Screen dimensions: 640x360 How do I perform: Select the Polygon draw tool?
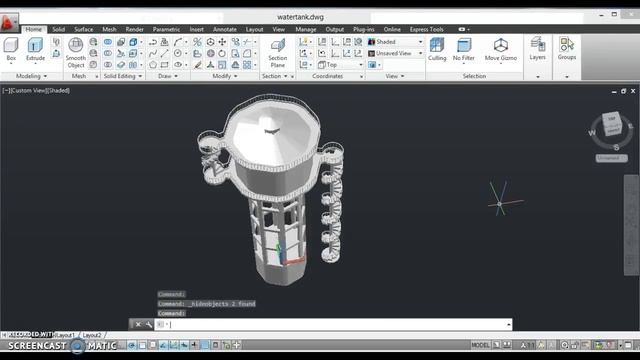[x=153, y=65]
